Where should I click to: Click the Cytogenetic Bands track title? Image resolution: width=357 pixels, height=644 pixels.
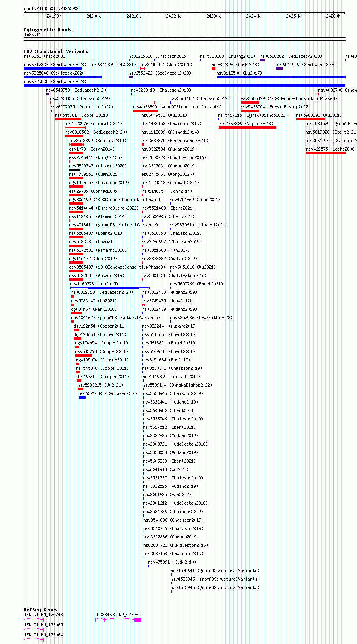(x=48, y=30)
